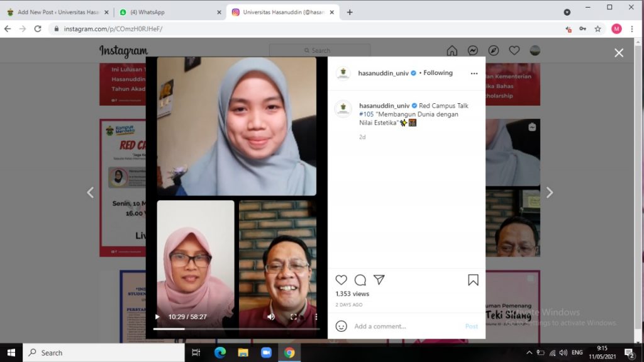Image resolution: width=644 pixels, height=362 pixels.
Task: Reload the Instagram page
Action: [38, 29]
